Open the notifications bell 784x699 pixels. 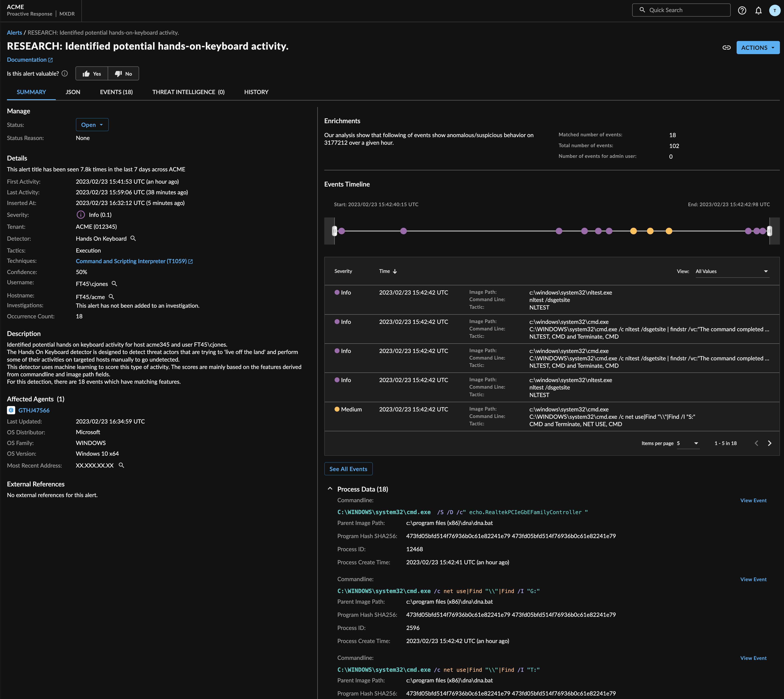pyautogui.click(x=758, y=10)
